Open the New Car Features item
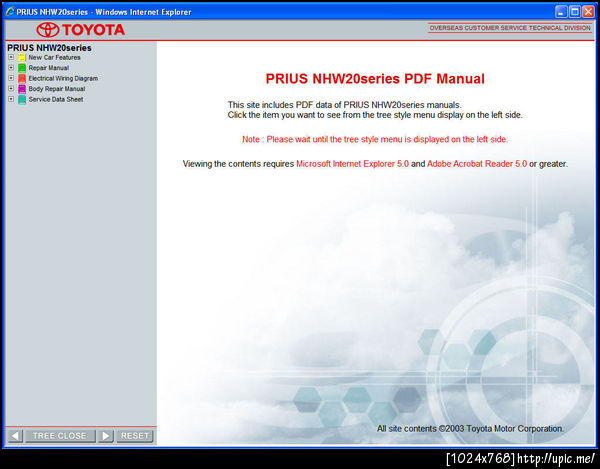Image resolution: width=600 pixels, height=469 pixels. point(54,57)
